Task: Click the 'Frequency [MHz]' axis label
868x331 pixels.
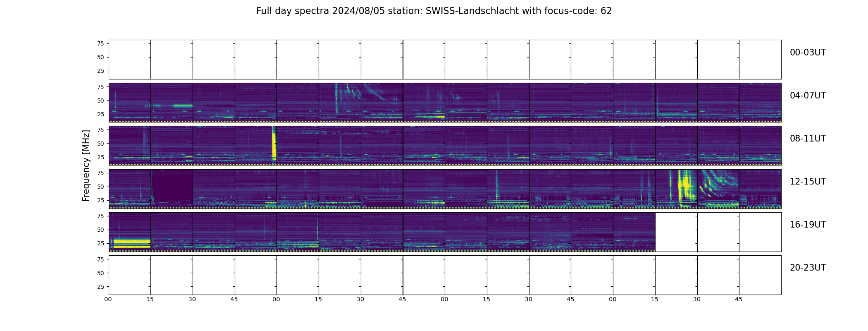Action: [86, 166]
